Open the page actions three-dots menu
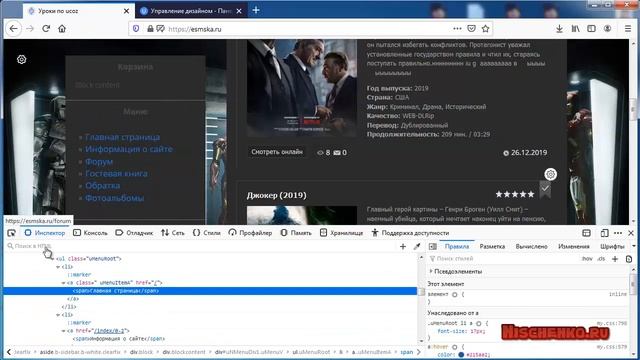This screenshot has height=360, width=640. coord(457,29)
